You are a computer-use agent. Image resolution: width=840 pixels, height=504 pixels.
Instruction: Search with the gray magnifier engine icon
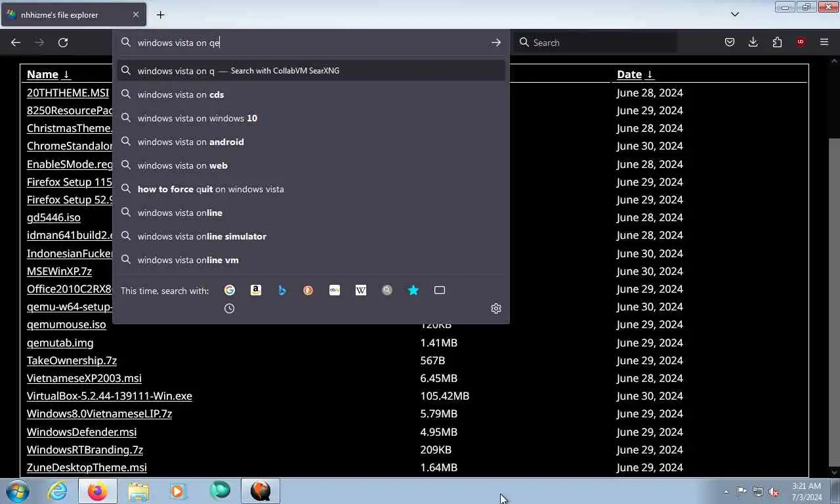tap(387, 290)
